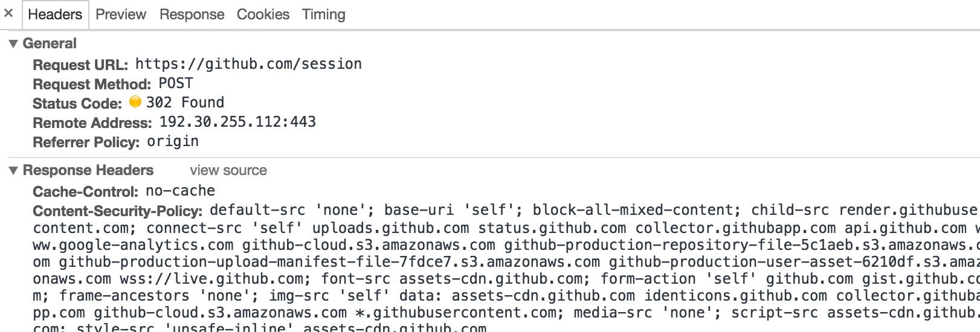Viewport: 980px width, 332px height.
Task: Click the 302 Found status text
Action: (185, 103)
